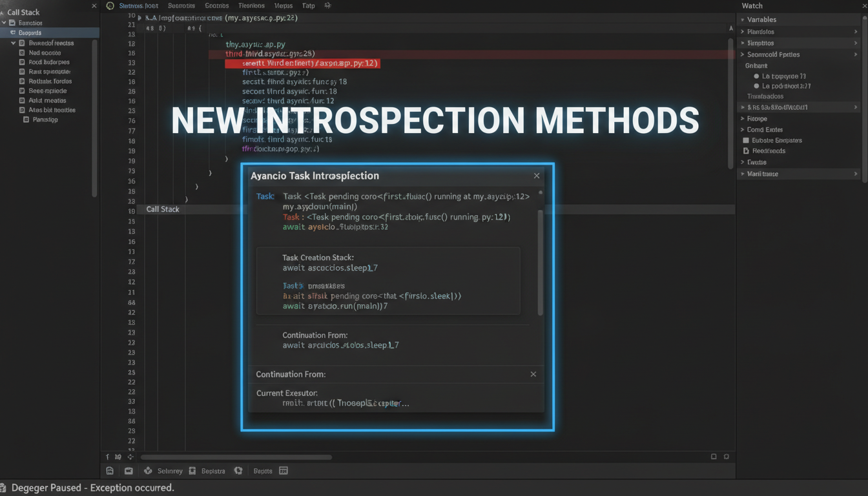868x496 pixels.
Task: Click the 'Task Creation Stack:' heading
Action: (318, 257)
